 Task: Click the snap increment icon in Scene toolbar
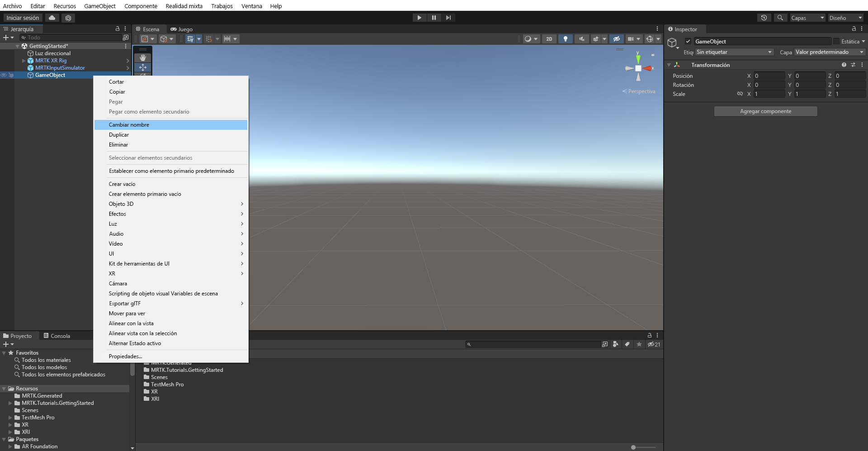(x=209, y=39)
